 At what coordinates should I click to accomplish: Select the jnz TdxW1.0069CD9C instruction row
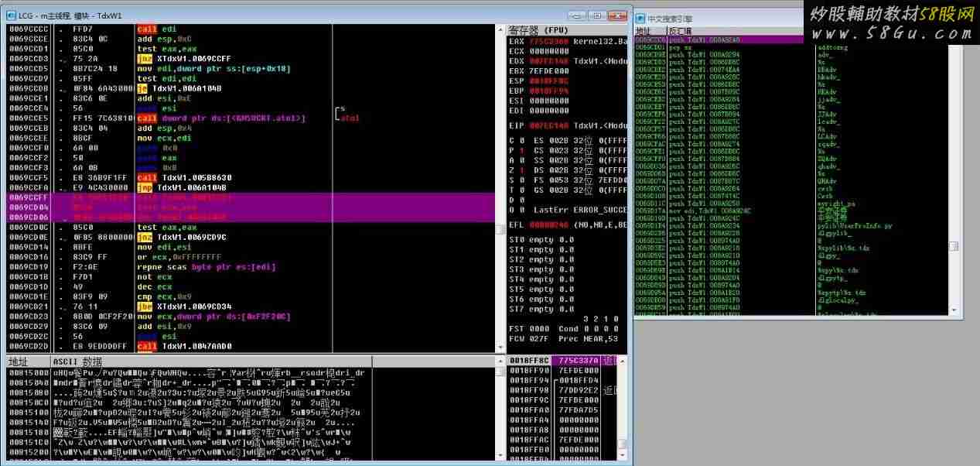click(251, 237)
